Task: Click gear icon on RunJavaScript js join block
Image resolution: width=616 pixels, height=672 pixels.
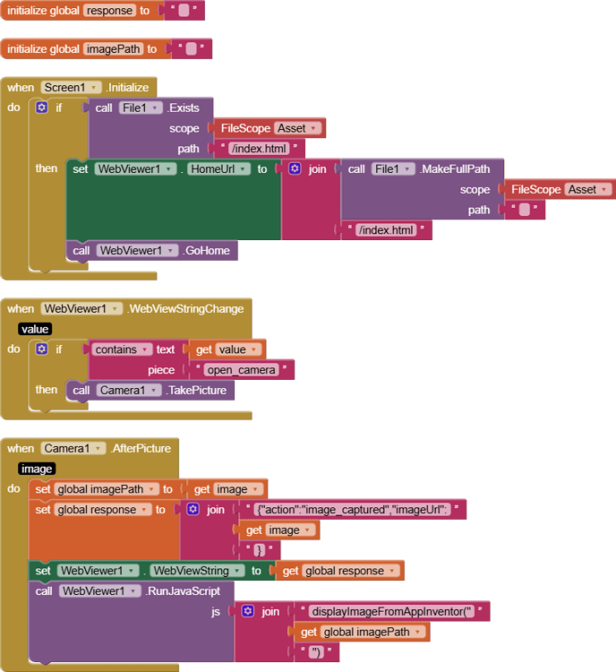Action: pyautogui.click(x=248, y=611)
